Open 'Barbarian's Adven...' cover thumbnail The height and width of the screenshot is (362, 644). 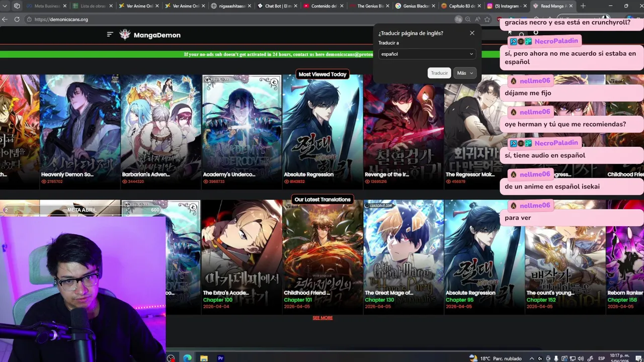(x=161, y=132)
